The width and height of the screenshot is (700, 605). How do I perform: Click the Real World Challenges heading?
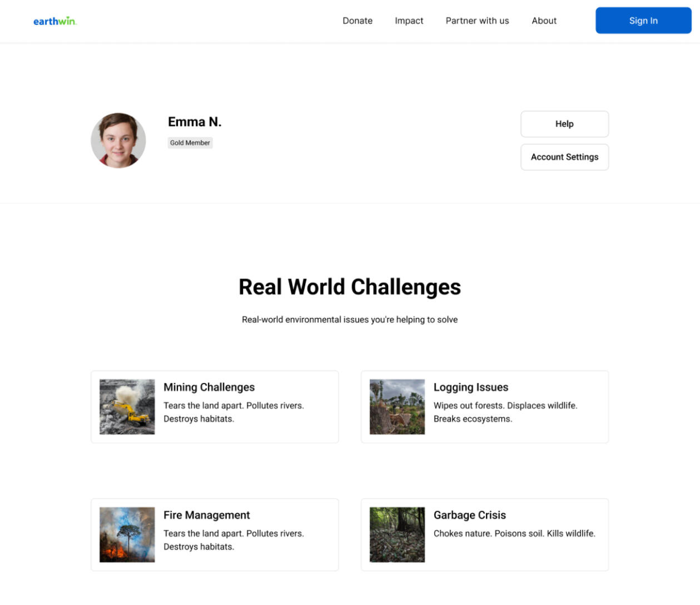pos(350,287)
